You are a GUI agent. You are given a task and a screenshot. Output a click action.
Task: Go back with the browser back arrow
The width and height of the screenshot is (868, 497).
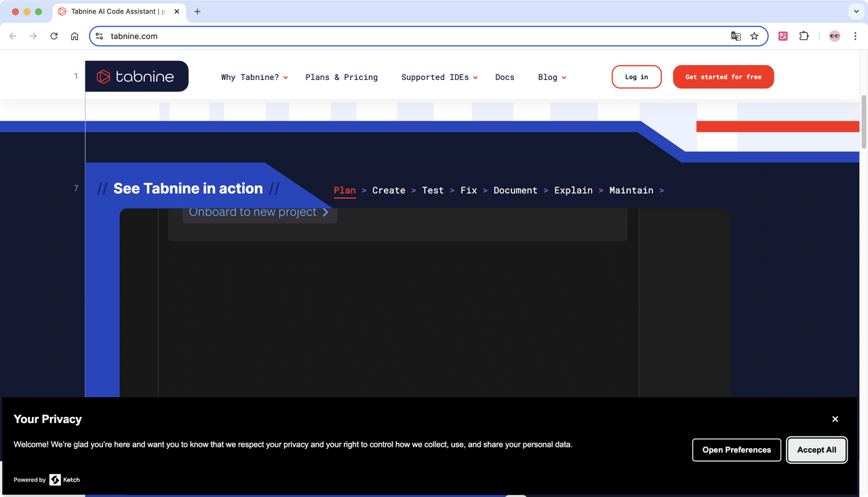[13, 36]
